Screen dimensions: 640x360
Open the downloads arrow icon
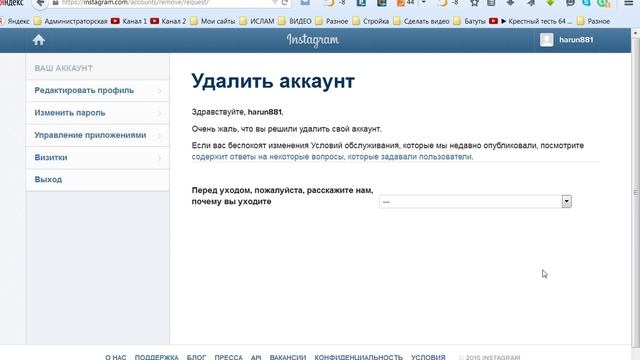point(510,3)
